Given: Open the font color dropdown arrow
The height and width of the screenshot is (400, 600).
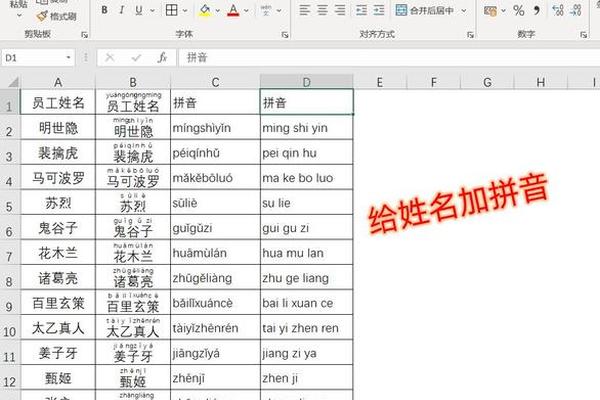Looking at the screenshot, I should click(246, 11).
